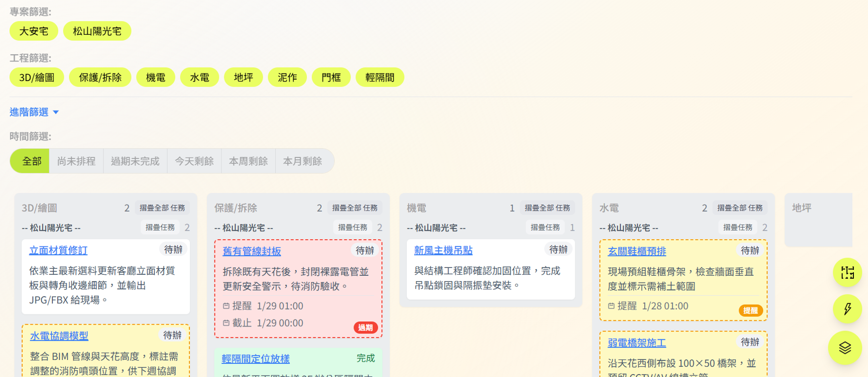Open the 舊有管線封板 task link
Screen dimensions: 868x377
pyautogui.click(x=252, y=251)
